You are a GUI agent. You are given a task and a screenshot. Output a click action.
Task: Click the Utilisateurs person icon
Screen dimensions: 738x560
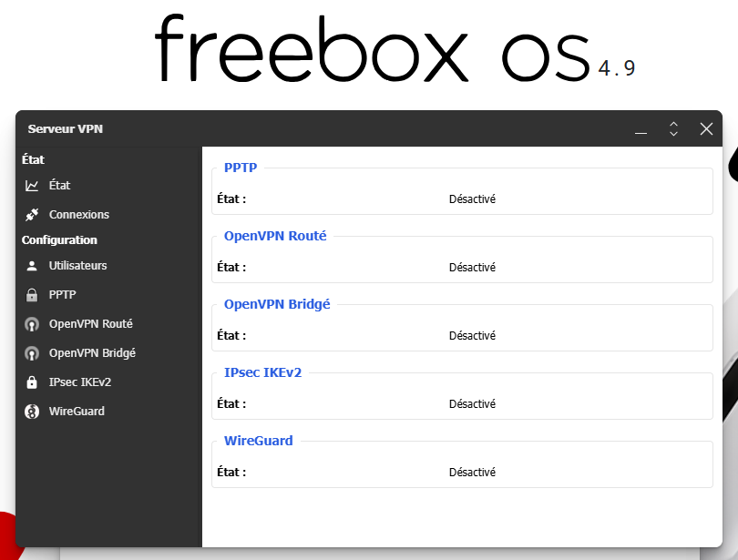click(32, 266)
